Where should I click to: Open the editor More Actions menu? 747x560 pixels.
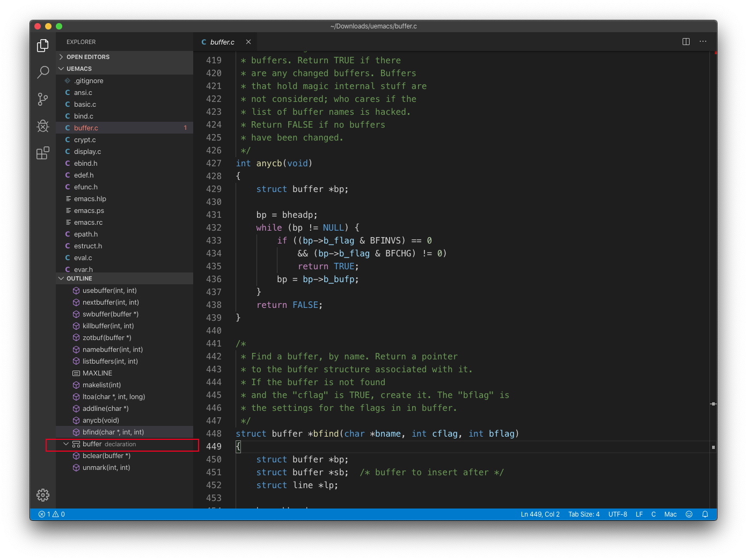(x=703, y=41)
